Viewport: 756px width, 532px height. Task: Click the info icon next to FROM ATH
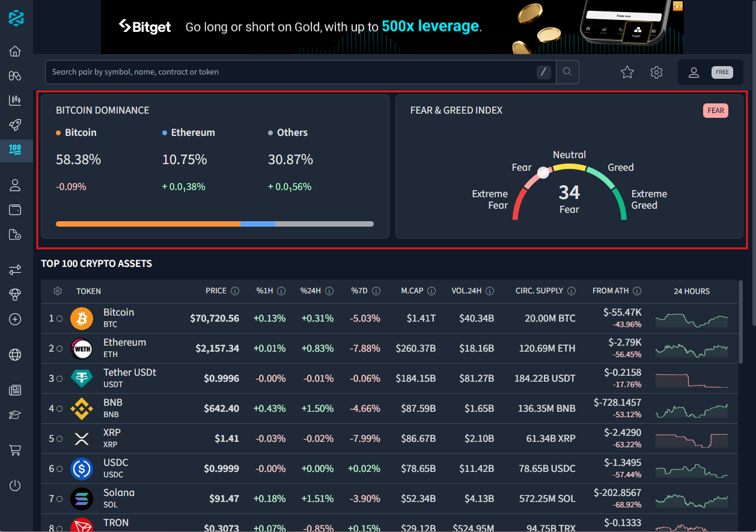(x=637, y=291)
